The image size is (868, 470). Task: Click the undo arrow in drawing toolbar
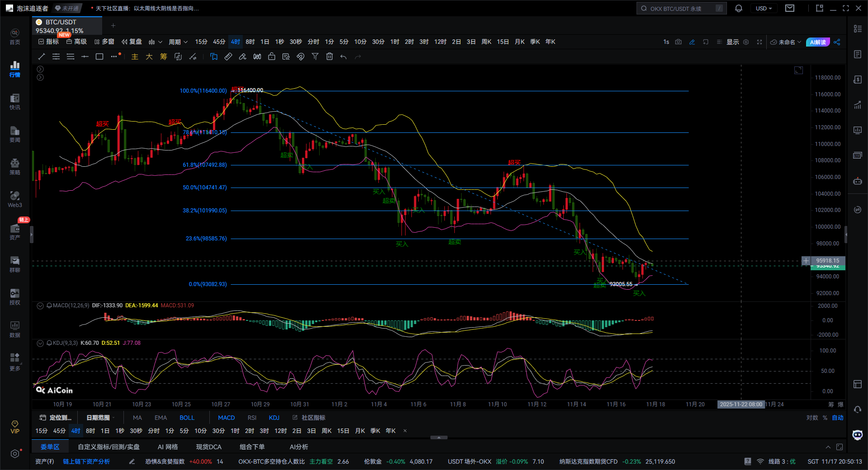point(344,56)
